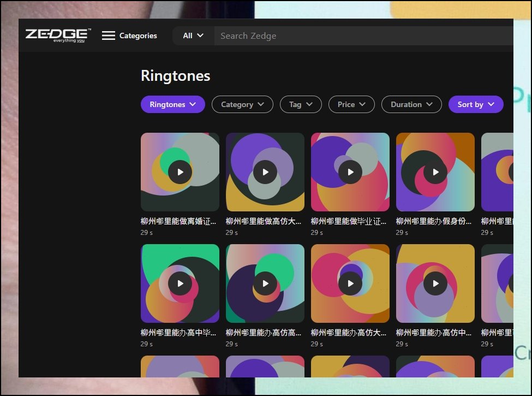Viewport: 532px width, 396px height.
Task: Play the ringtone 柳州哪里能办高中毕...
Action: point(180,283)
